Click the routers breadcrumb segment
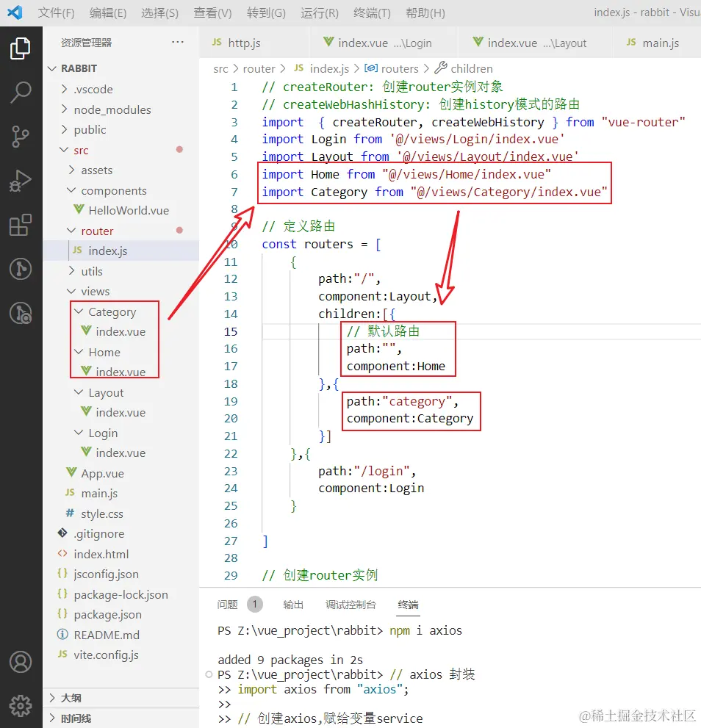701x728 pixels. 399,68
